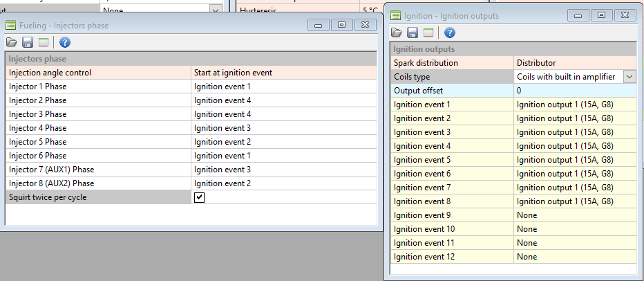Open the dropdown behind the Fueling window
Screen dimensions: 644x281
tap(216, 9)
